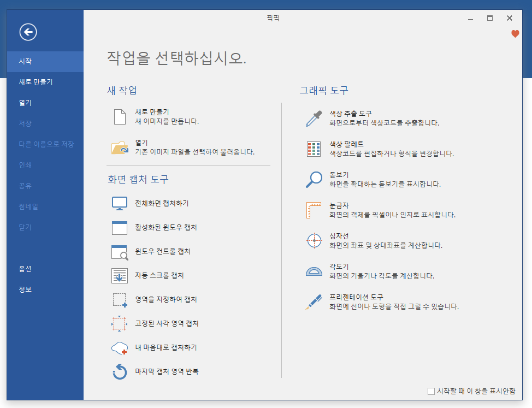Click the red heart icon
Image resolution: width=532 pixels, height=408 pixels.
click(x=515, y=33)
